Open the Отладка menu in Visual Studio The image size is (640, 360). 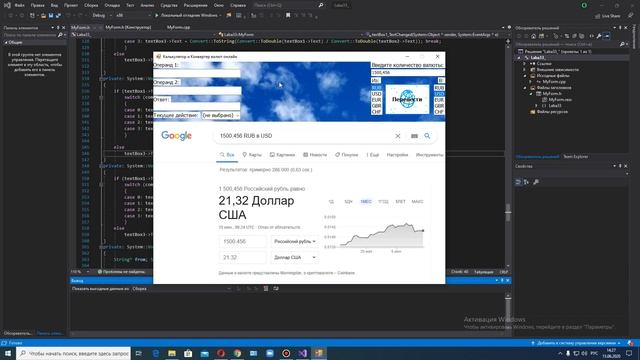click(112, 5)
